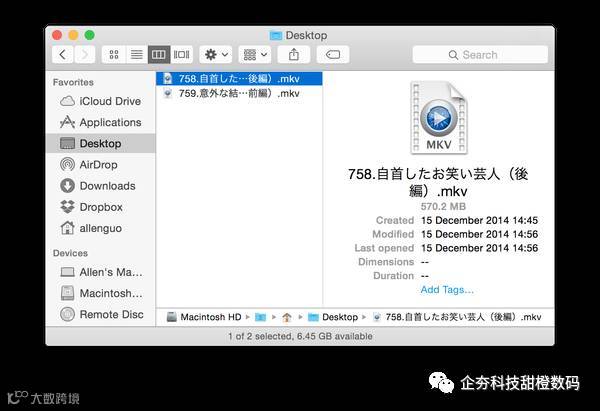This screenshot has height=411, width=600.
Task: Close the Finder window with red button
Action: (57, 35)
